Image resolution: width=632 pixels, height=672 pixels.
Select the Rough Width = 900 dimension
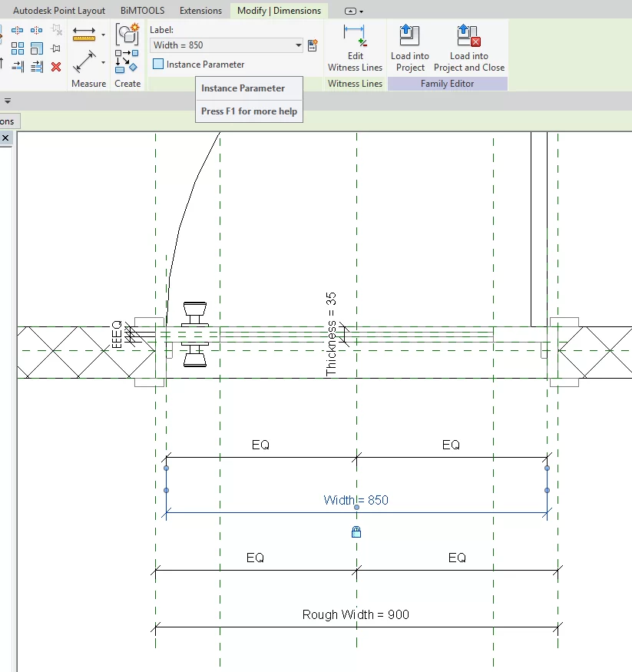point(356,614)
